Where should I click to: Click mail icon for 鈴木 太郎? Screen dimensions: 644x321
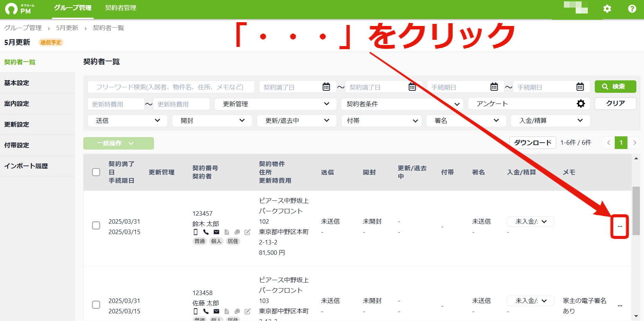[x=216, y=232]
